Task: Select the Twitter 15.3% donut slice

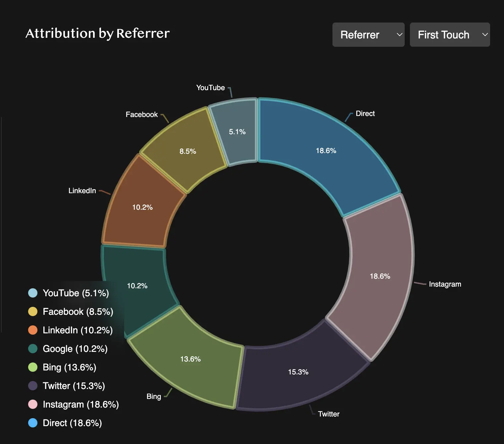Action: (298, 372)
